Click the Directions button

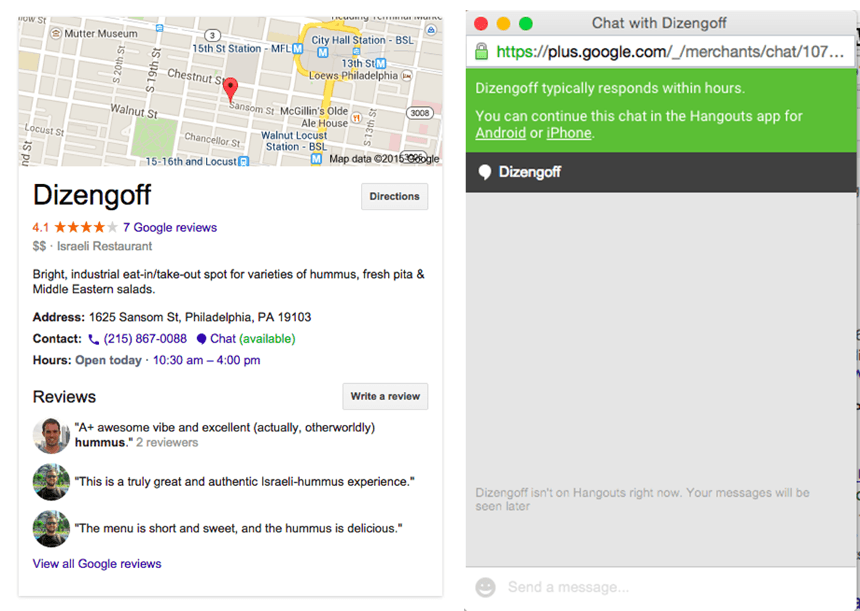pyautogui.click(x=394, y=196)
